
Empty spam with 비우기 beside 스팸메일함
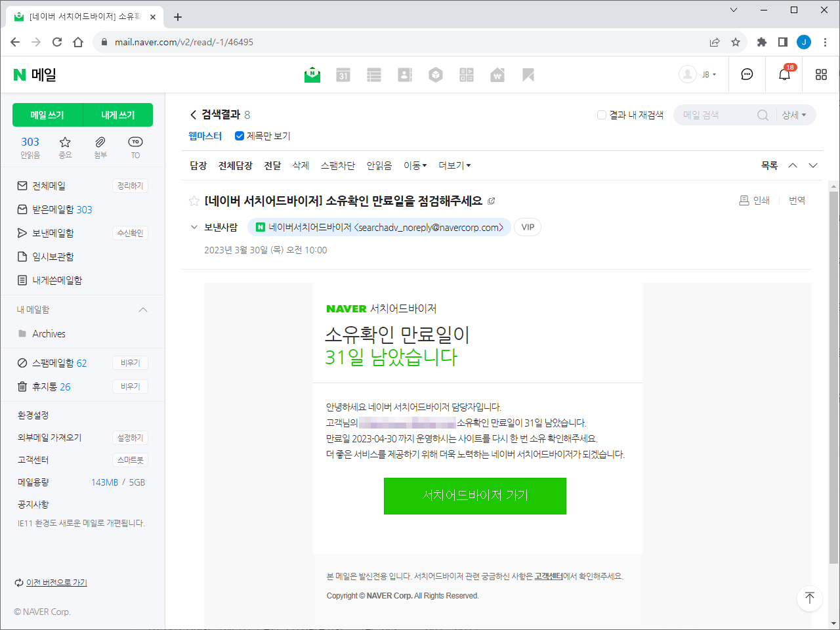(x=131, y=363)
